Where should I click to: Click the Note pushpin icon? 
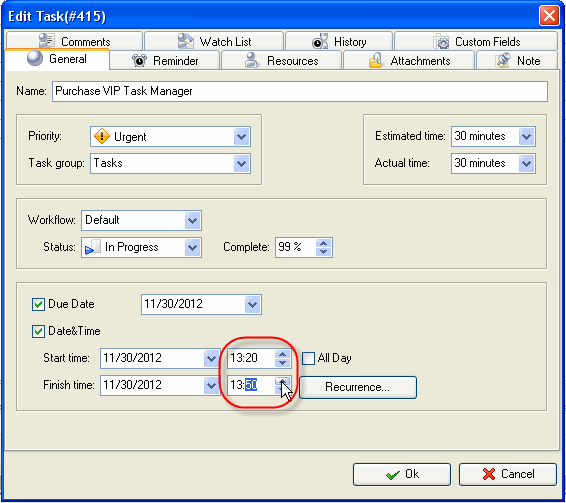(x=502, y=60)
